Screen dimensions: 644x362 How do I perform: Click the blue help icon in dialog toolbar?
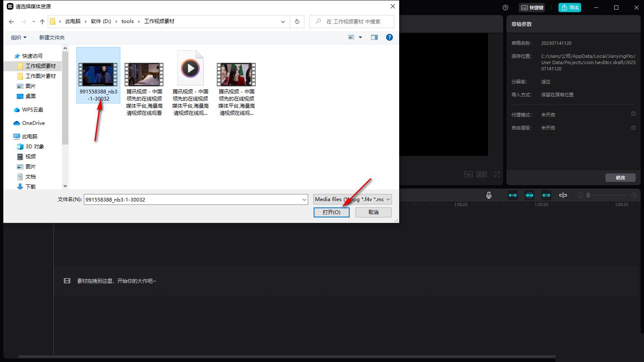(x=390, y=37)
